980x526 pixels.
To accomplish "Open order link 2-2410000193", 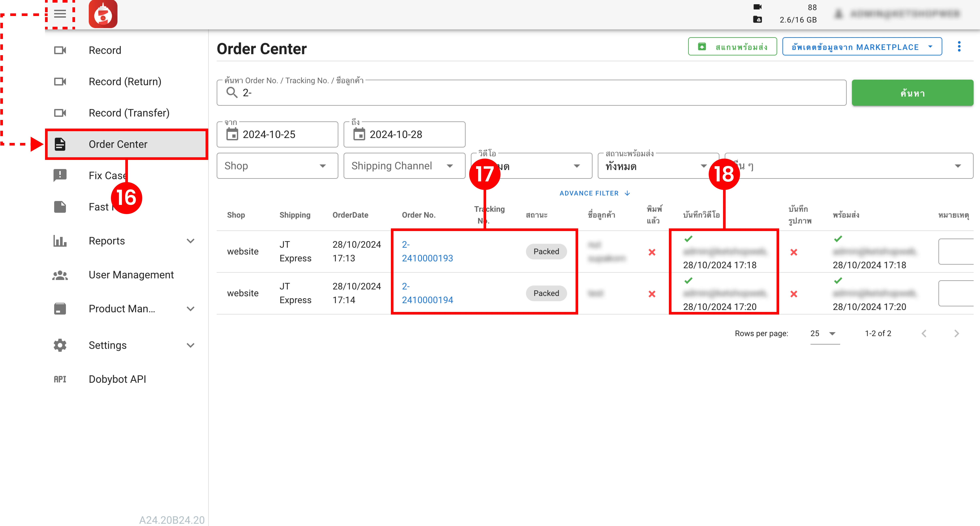I will coord(427,251).
